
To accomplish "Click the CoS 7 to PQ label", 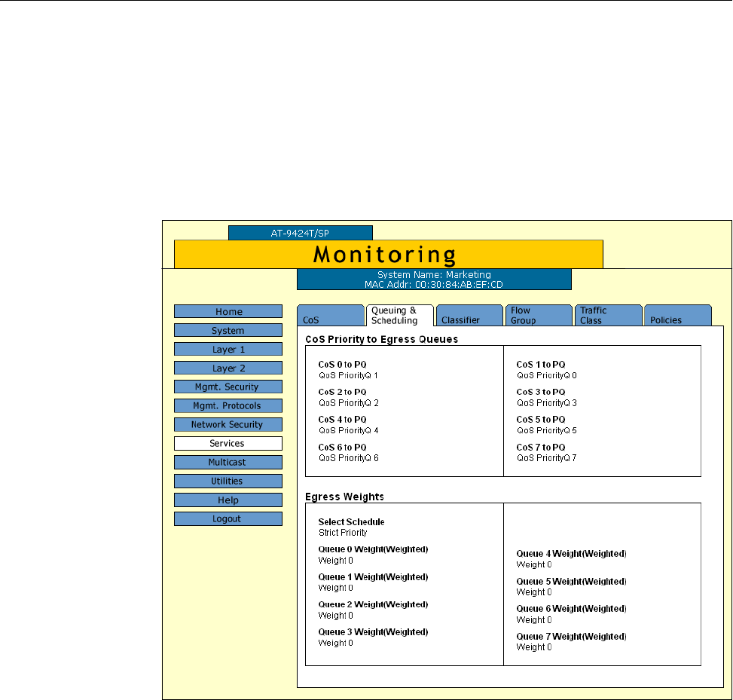I will [x=541, y=447].
